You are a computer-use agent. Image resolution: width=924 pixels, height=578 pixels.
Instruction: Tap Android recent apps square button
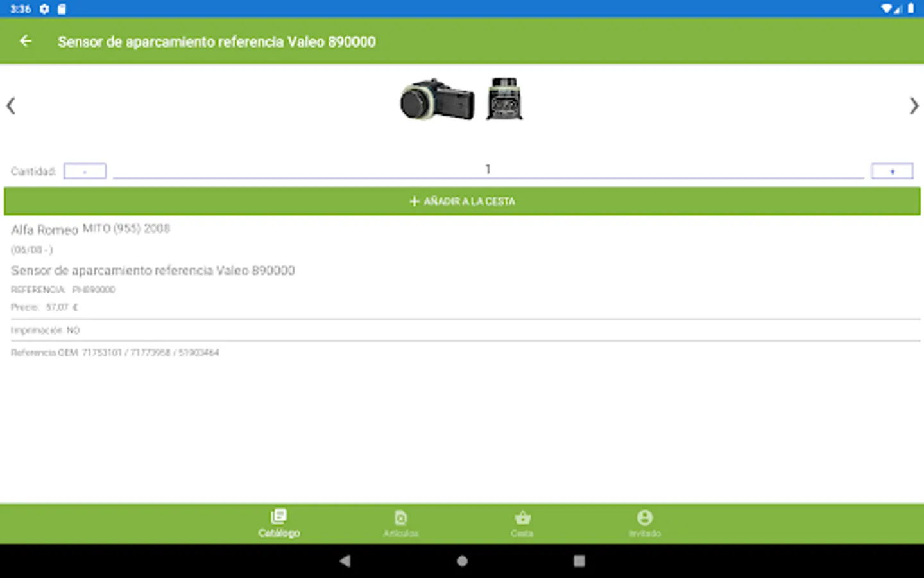click(579, 561)
